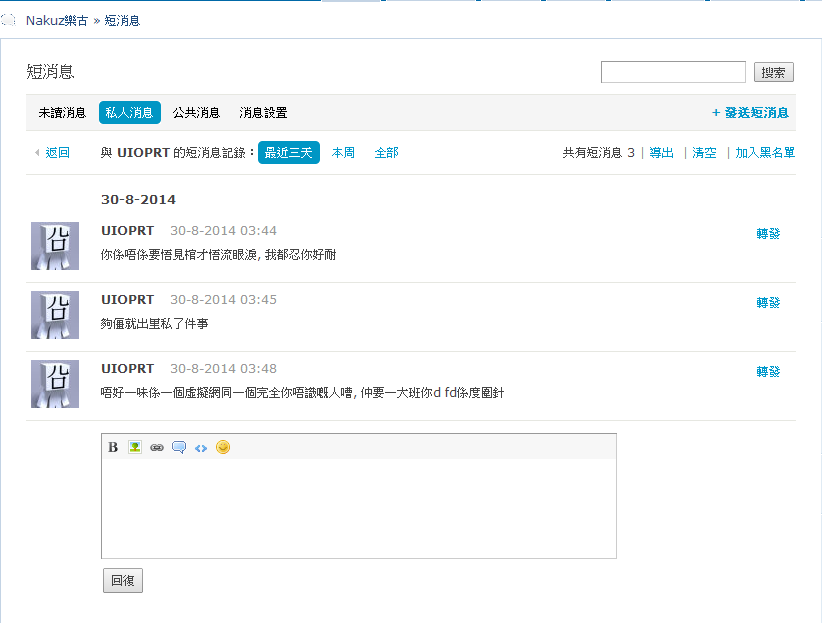Viewport: 822px width, 623px height.
Task: Click the insert image icon in editor
Action: (135, 447)
